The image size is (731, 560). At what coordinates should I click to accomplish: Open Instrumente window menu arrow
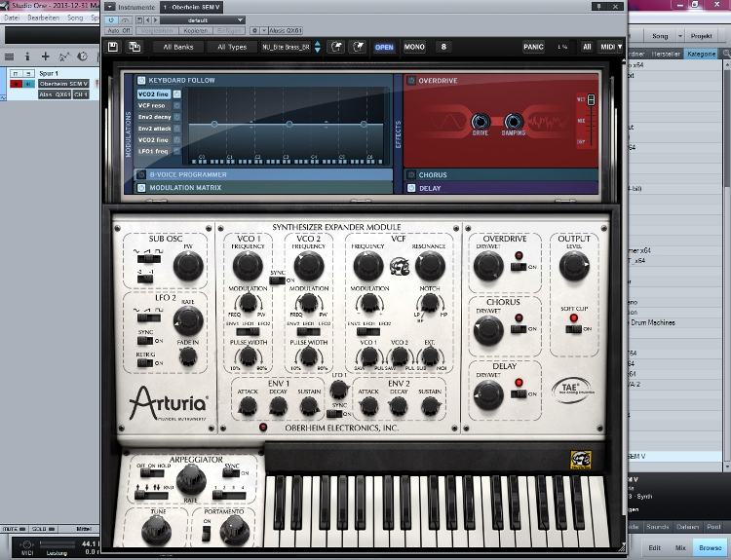109,7
